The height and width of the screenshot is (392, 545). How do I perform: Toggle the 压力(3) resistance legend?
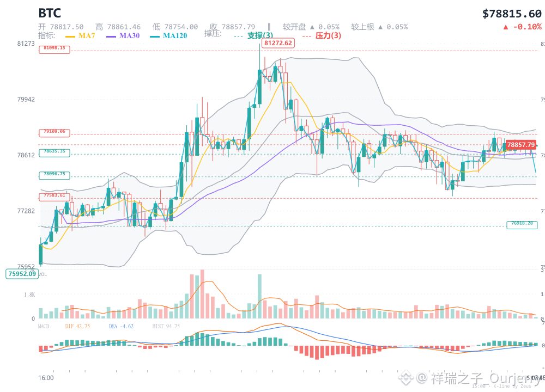click(328, 35)
